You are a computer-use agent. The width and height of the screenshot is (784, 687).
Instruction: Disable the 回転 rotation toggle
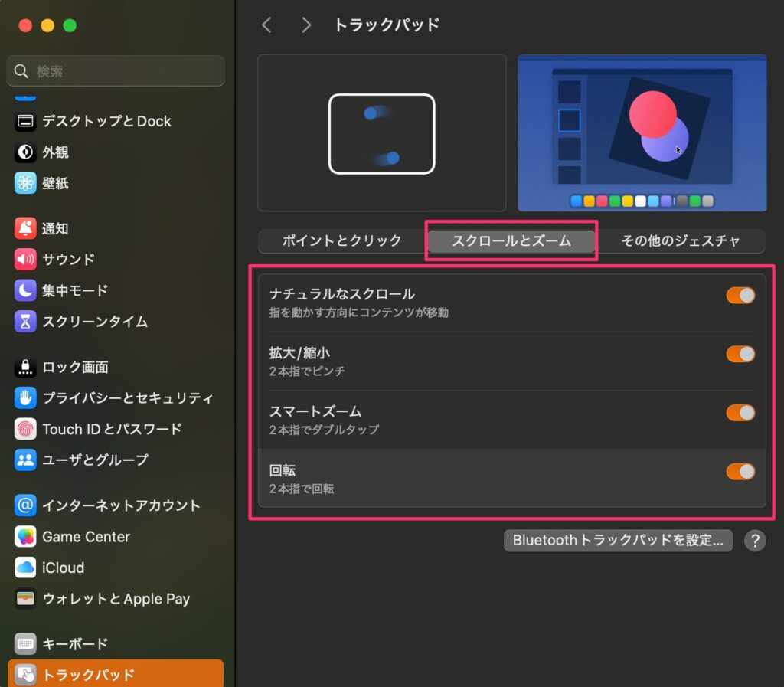740,472
